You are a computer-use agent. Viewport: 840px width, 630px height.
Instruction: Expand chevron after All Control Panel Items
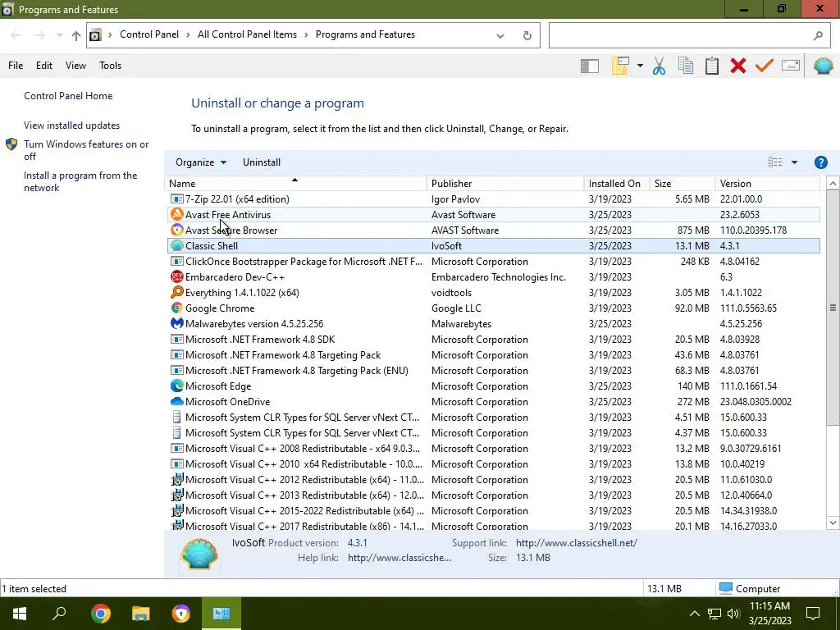(306, 34)
